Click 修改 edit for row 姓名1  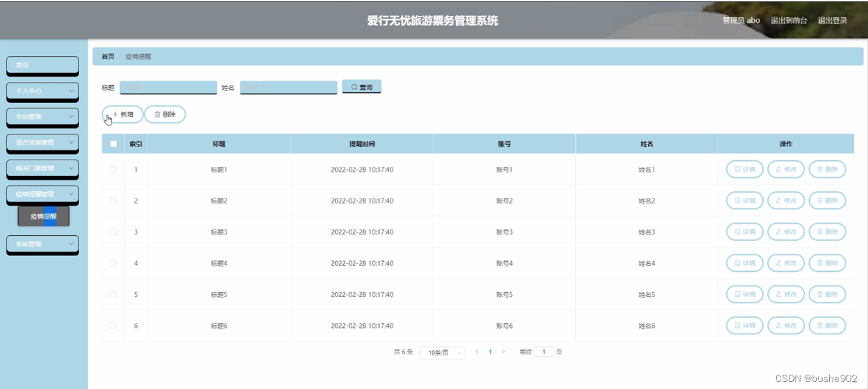pos(786,170)
